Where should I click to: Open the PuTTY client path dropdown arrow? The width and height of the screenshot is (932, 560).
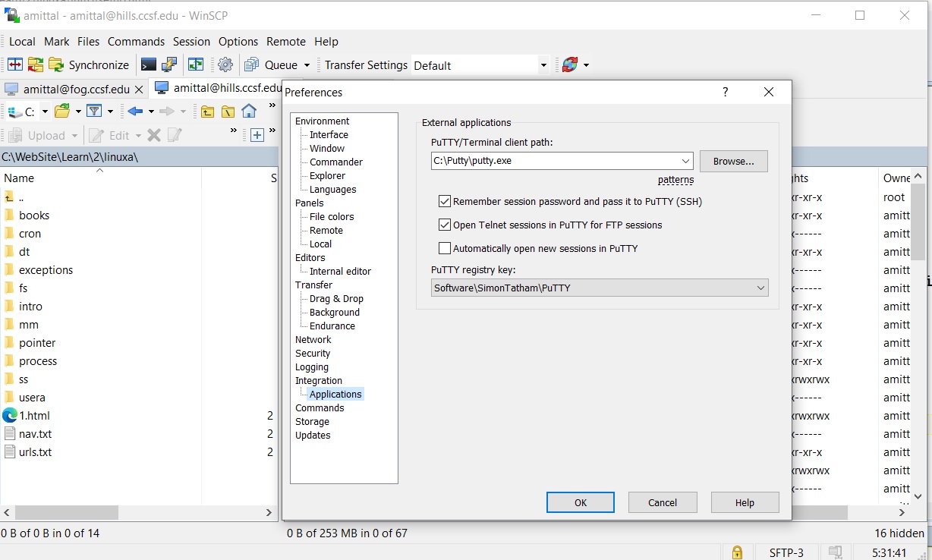[x=685, y=161]
